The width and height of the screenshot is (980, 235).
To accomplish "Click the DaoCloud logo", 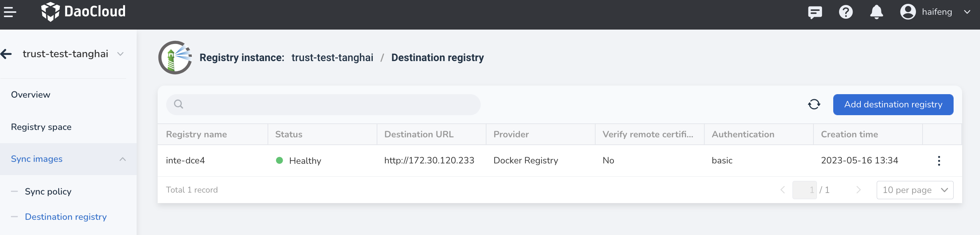I will coord(83,12).
